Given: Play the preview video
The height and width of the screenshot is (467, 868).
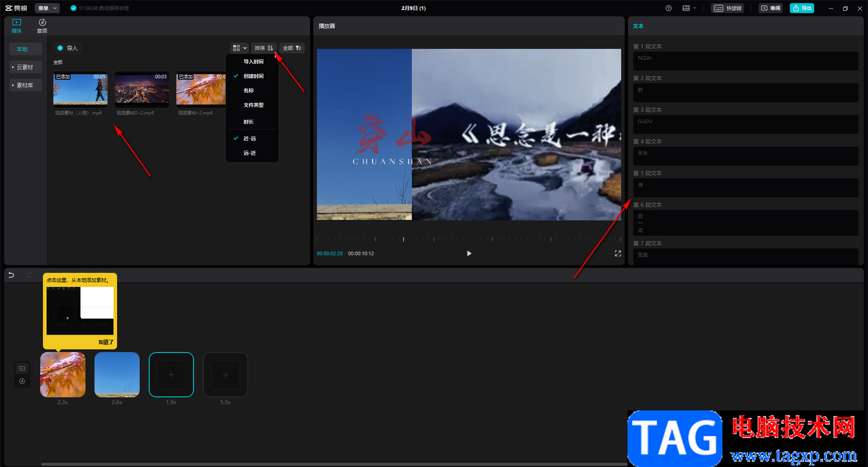Looking at the screenshot, I should click(x=469, y=253).
